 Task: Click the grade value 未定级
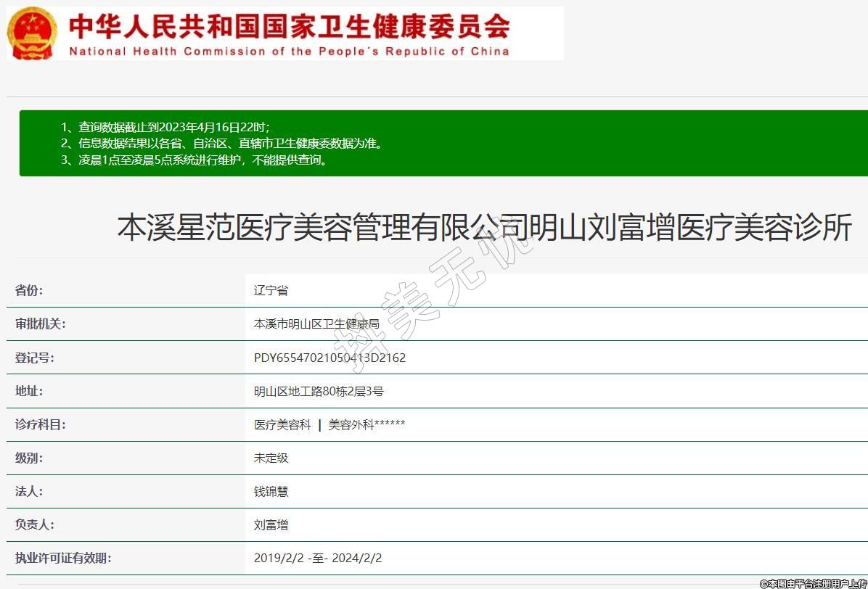(x=271, y=458)
